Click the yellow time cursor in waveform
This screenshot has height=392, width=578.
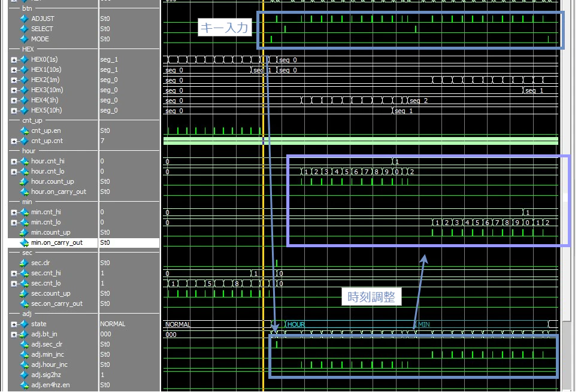tap(263, 196)
